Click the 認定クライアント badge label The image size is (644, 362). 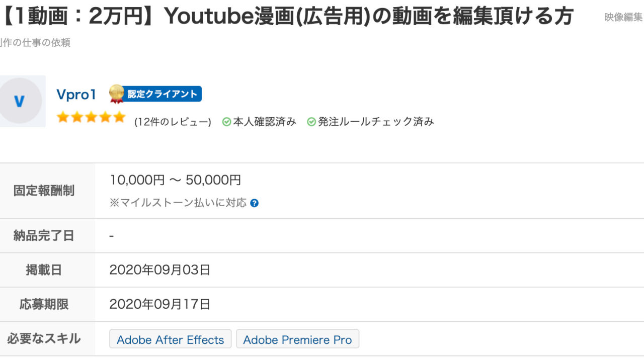click(x=162, y=94)
